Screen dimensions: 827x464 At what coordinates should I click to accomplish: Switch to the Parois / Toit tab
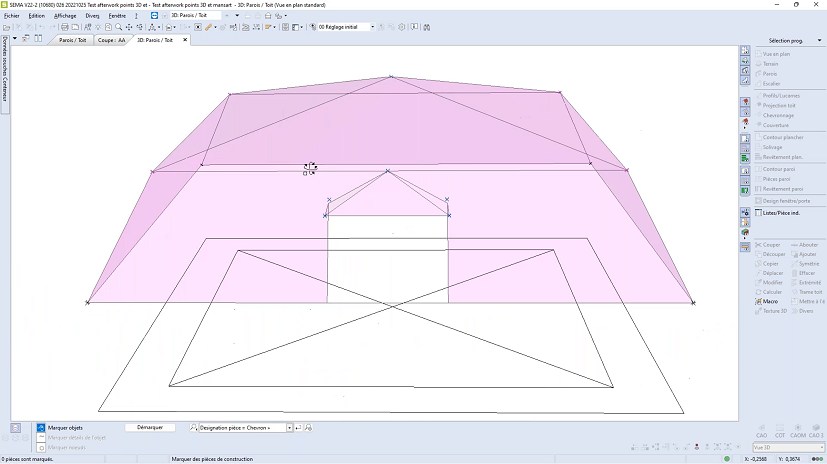(x=72, y=40)
